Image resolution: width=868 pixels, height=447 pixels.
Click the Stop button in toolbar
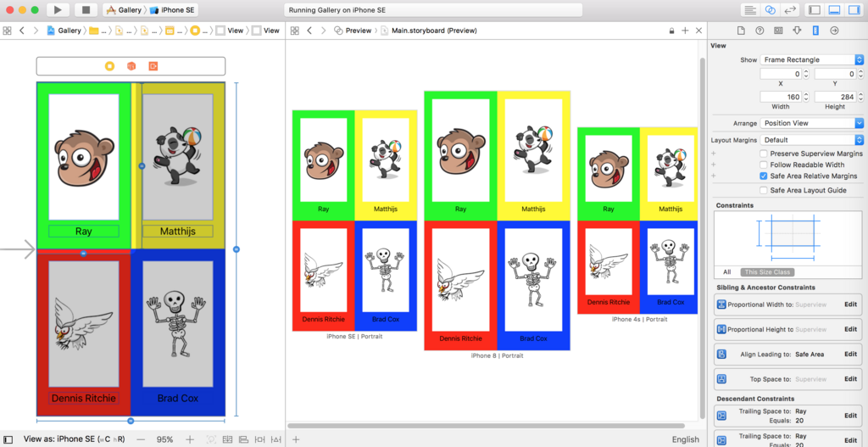point(86,10)
